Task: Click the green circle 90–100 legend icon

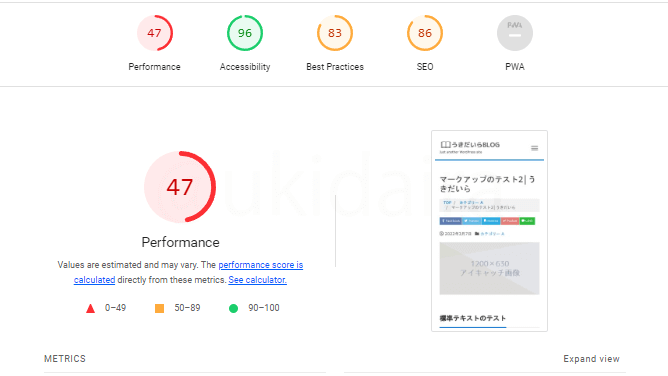Action: pos(233,308)
